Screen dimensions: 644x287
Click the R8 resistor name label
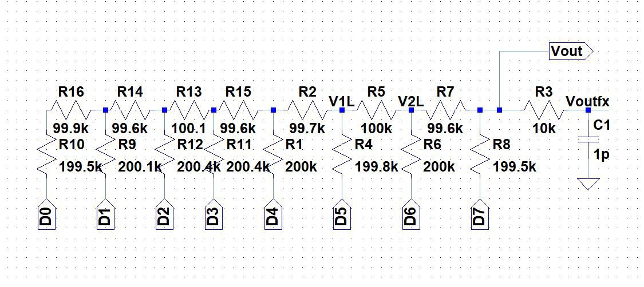pos(501,144)
